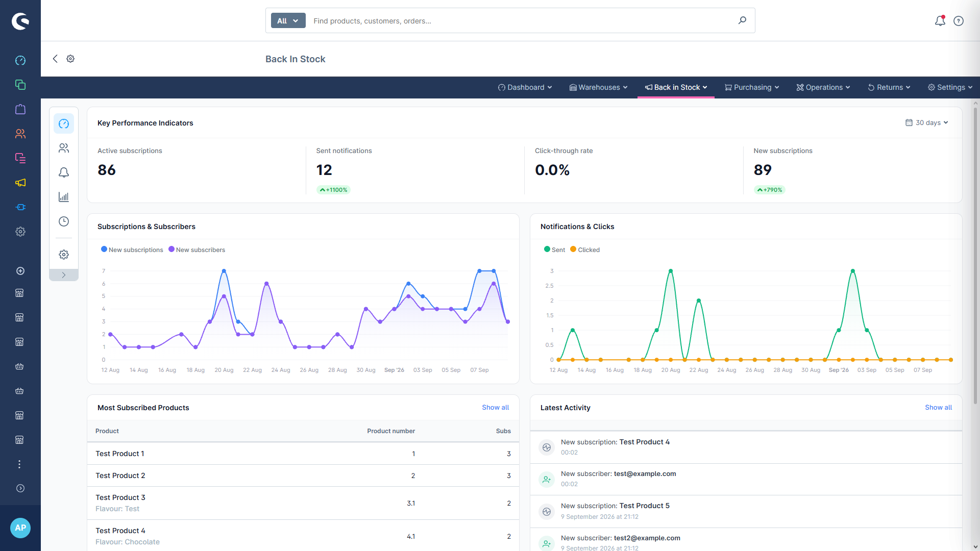Click the search magnifier icon

tap(742, 20)
